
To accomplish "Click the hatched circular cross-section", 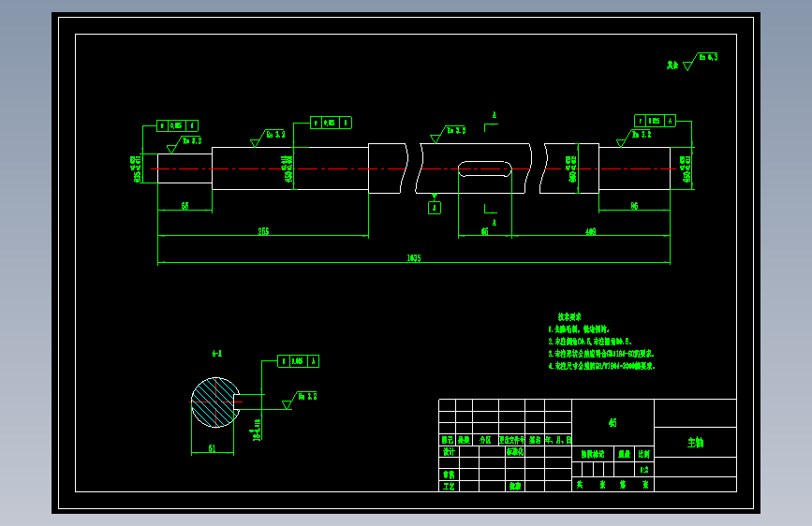I will pyautogui.click(x=215, y=402).
